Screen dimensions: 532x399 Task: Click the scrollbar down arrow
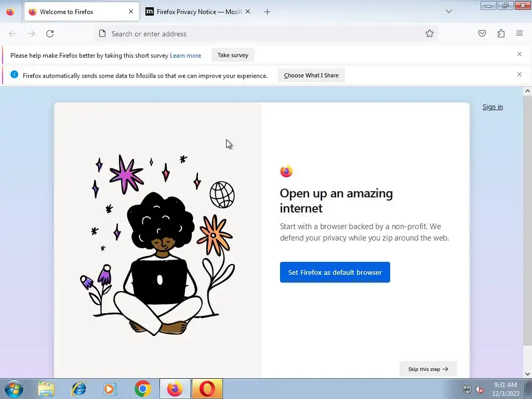point(527,374)
